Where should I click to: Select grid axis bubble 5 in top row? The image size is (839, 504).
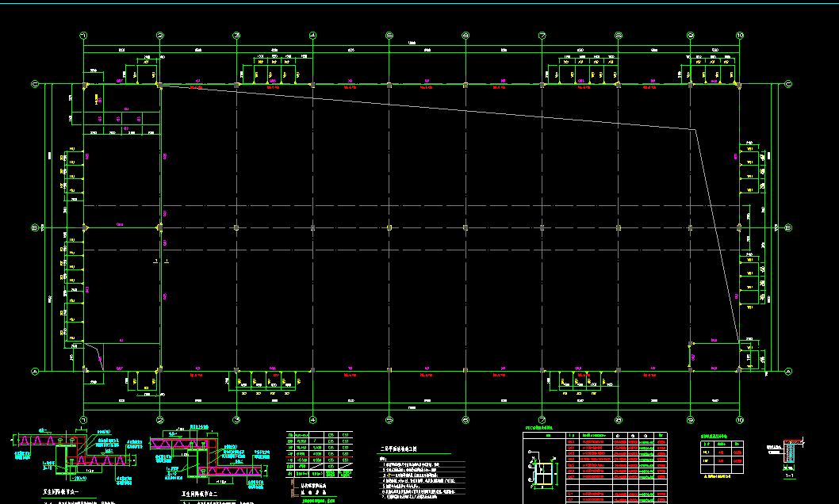coord(389,36)
